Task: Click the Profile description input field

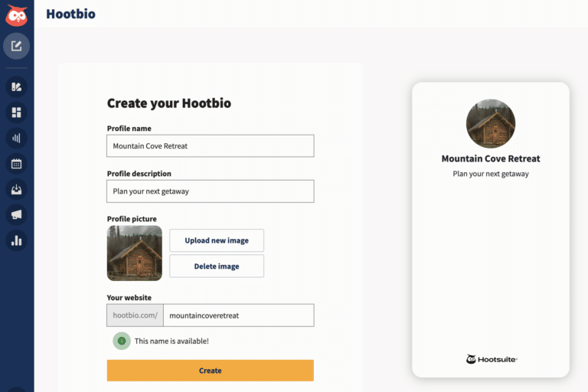Action: [x=210, y=191]
